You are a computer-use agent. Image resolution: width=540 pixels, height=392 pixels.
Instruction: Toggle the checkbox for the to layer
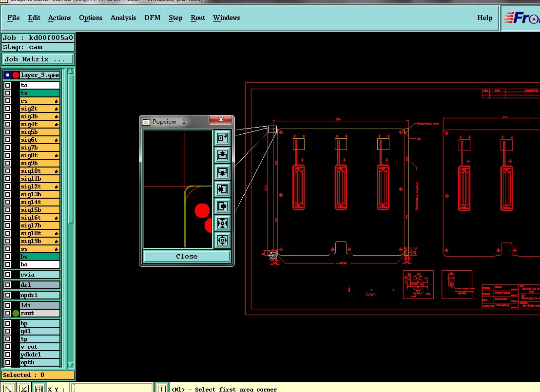tap(8, 85)
